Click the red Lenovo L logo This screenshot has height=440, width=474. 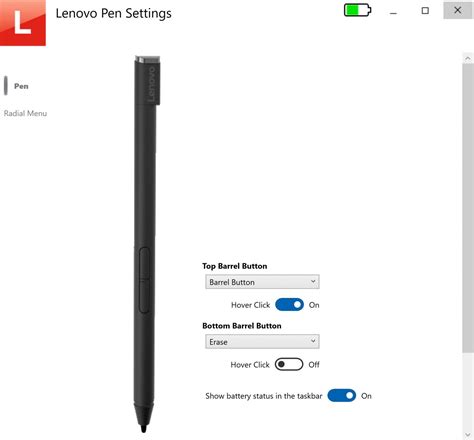pyautogui.click(x=23, y=23)
